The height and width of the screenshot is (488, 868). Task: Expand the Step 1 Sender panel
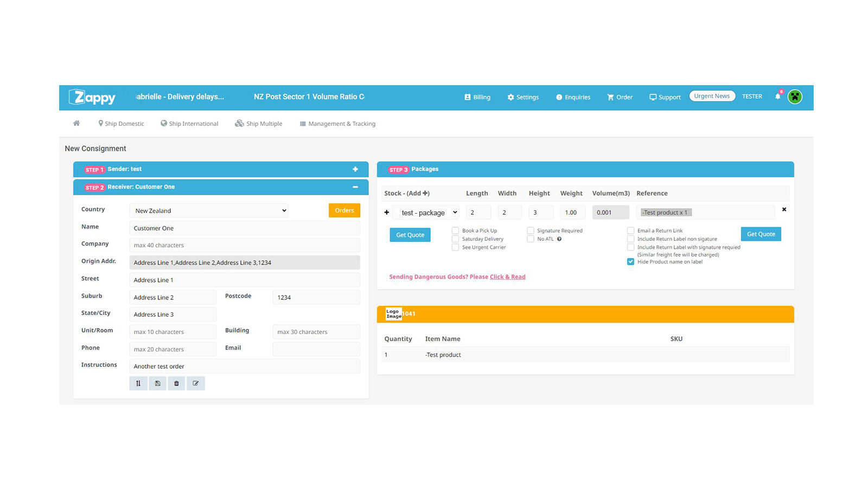355,169
